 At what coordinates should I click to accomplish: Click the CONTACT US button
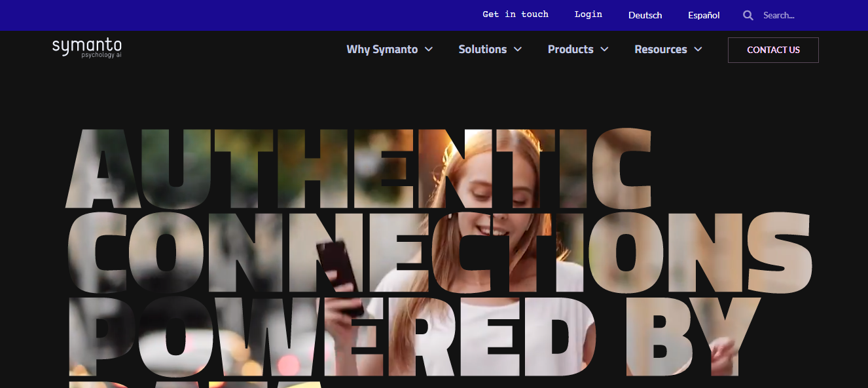773,50
